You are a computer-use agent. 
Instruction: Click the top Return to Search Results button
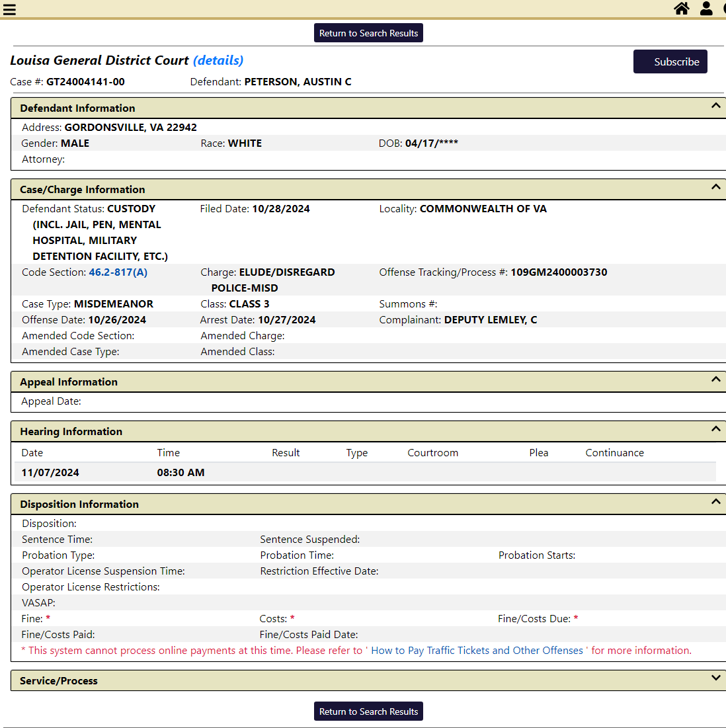[368, 33]
